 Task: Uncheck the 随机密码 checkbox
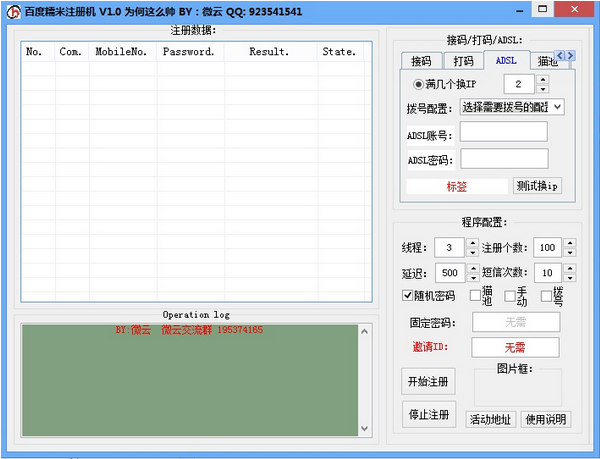click(408, 296)
